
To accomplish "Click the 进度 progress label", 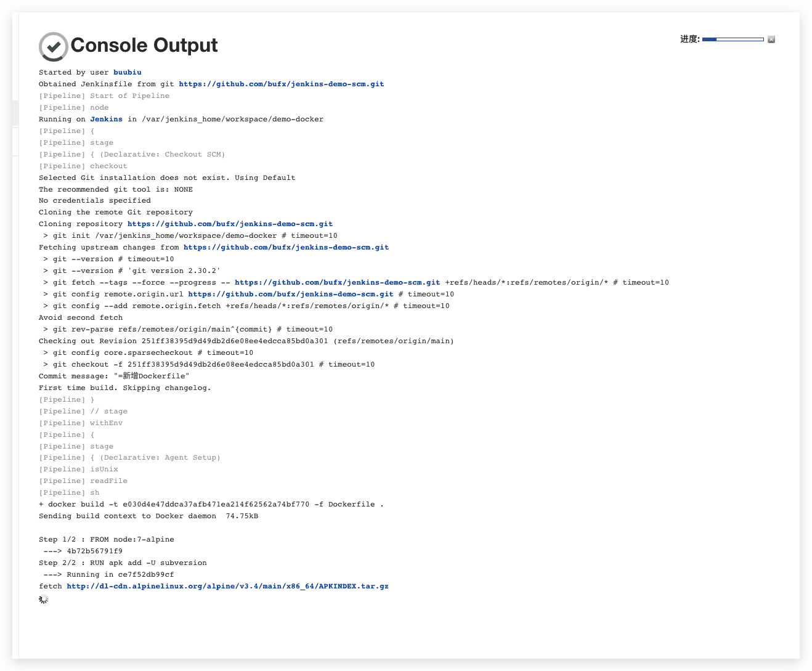I will tap(689, 39).
